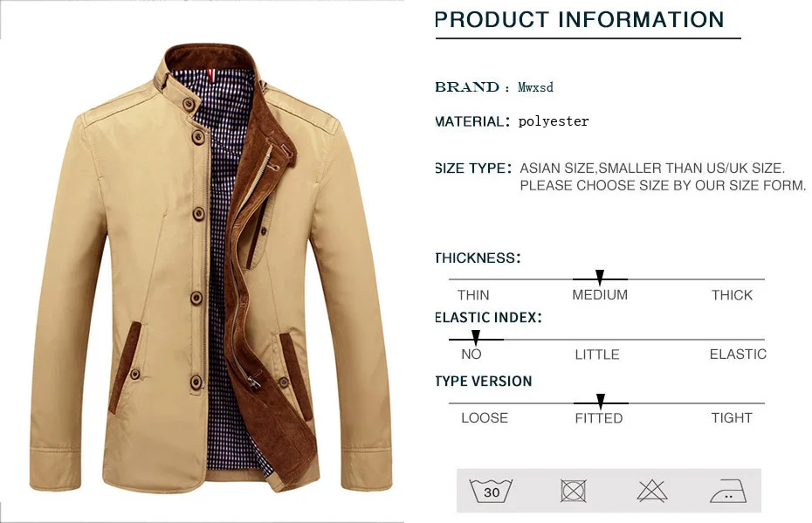Click the do not bleach triangle icon
Image resolution: width=812 pixels, height=523 pixels.
(x=652, y=491)
